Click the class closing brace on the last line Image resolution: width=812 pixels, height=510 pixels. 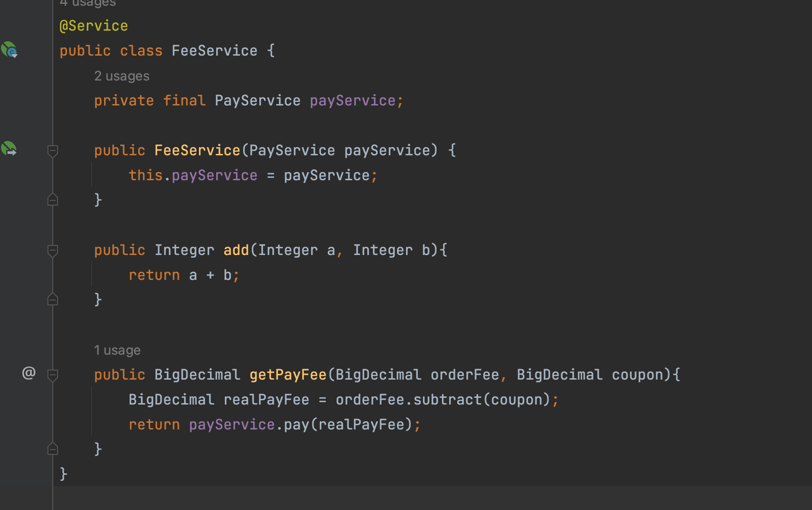pyautogui.click(x=63, y=474)
